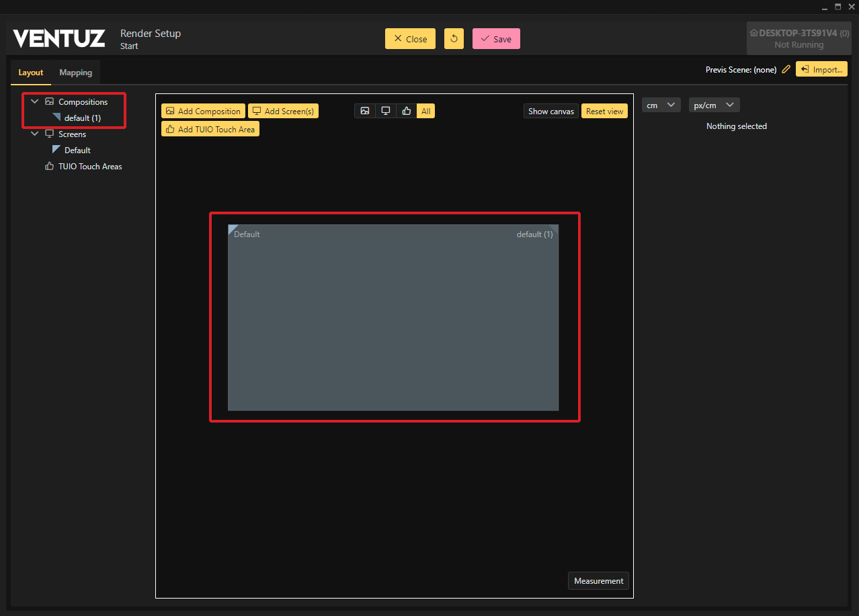The width and height of the screenshot is (859, 616).
Task: Collapse the Compositions tree node
Action: pyautogui.click(x=35, y=102)
